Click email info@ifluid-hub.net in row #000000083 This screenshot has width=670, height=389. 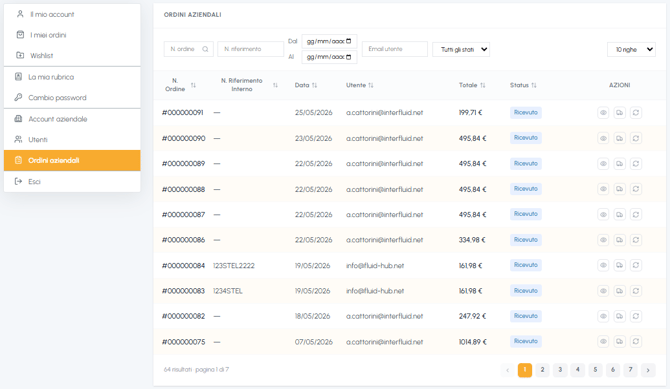pyautogui.click(x=375, y=291)
